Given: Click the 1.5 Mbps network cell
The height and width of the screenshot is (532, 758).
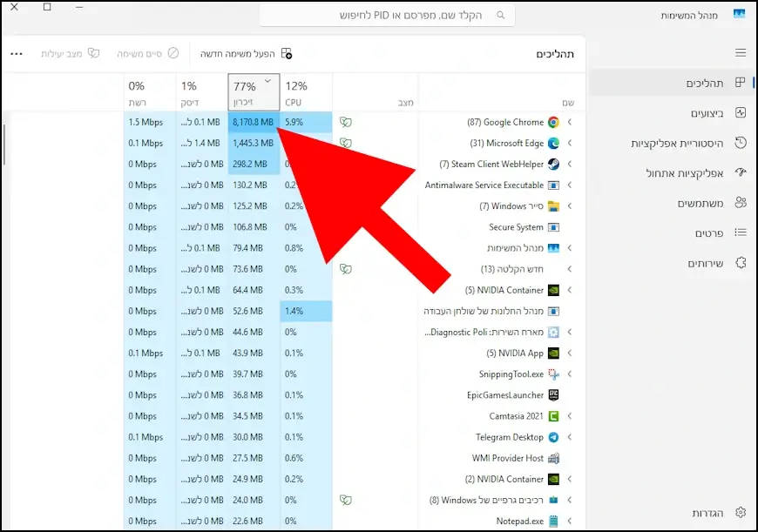Looking at the screenshot, I should tap(149, 122).
